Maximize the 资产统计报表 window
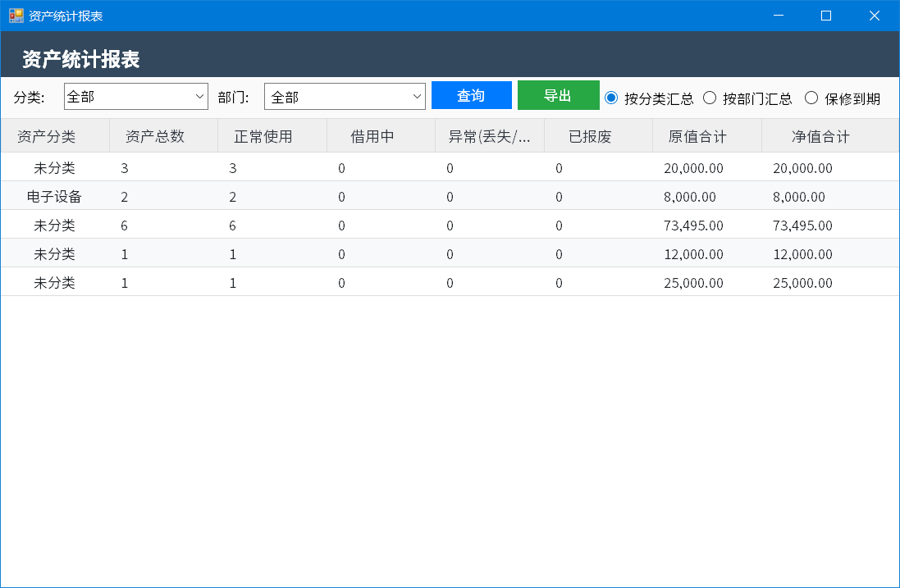This screenshot has height=588, width=900. (x=826, y=16)
